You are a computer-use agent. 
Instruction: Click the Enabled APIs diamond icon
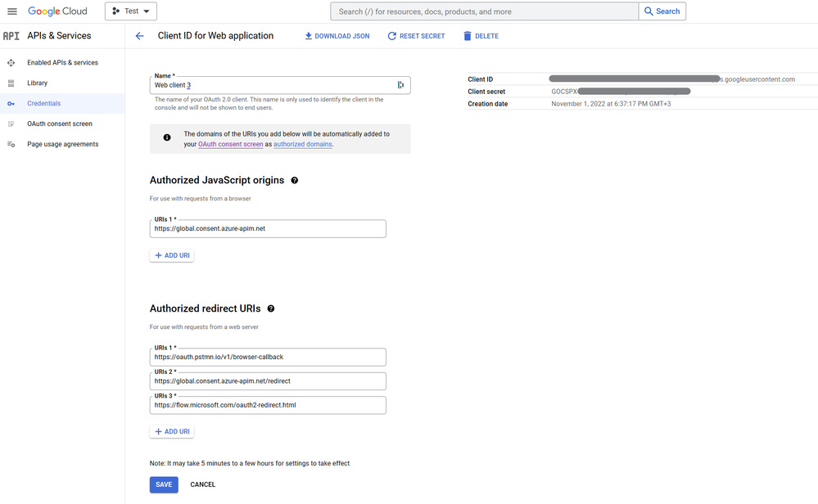11,62
